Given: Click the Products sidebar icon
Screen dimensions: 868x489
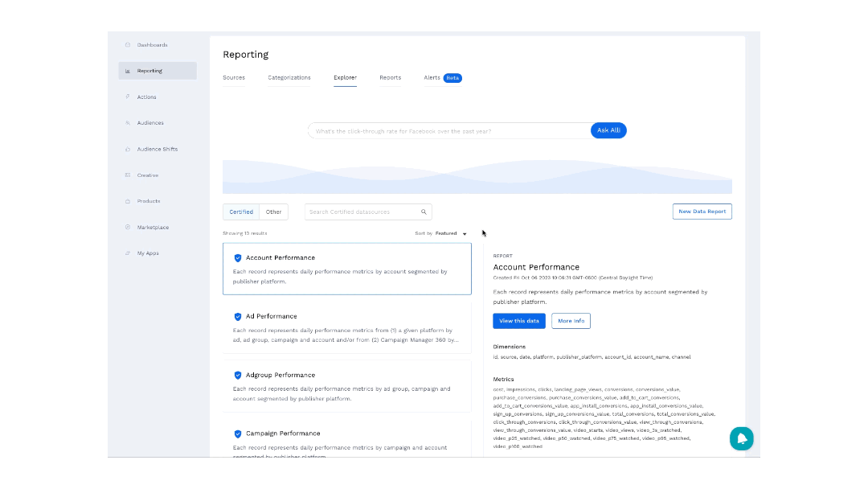Looking at the screenshot, I should pos(128,201).
